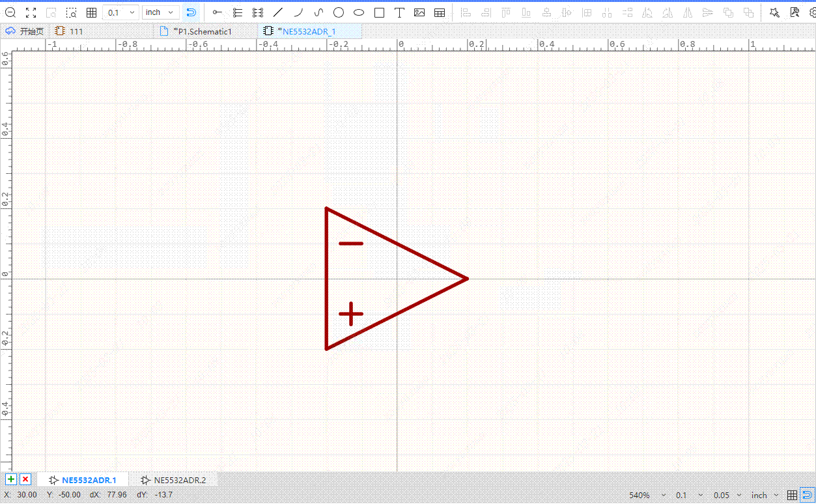Select the single pin placement tool

pyautogui.click(x=218, y=12)
